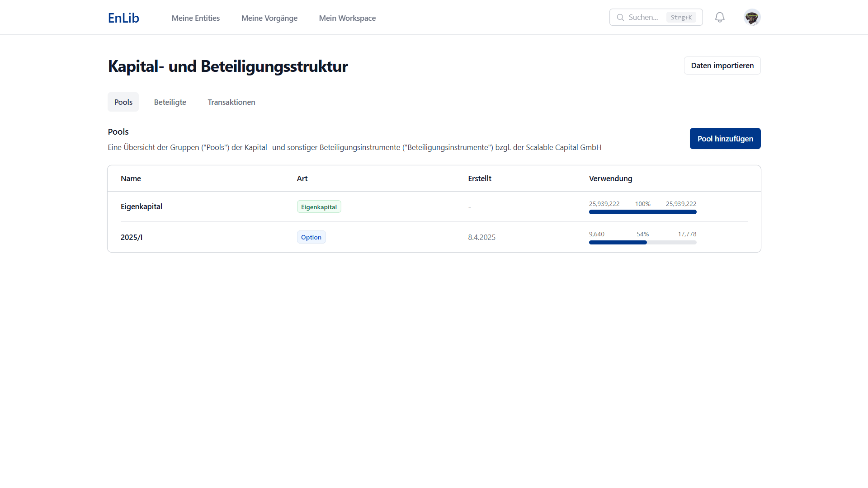Click the 54% usage progress bar
The width and height of the screenshot is (868, 488).
(642, 242)
